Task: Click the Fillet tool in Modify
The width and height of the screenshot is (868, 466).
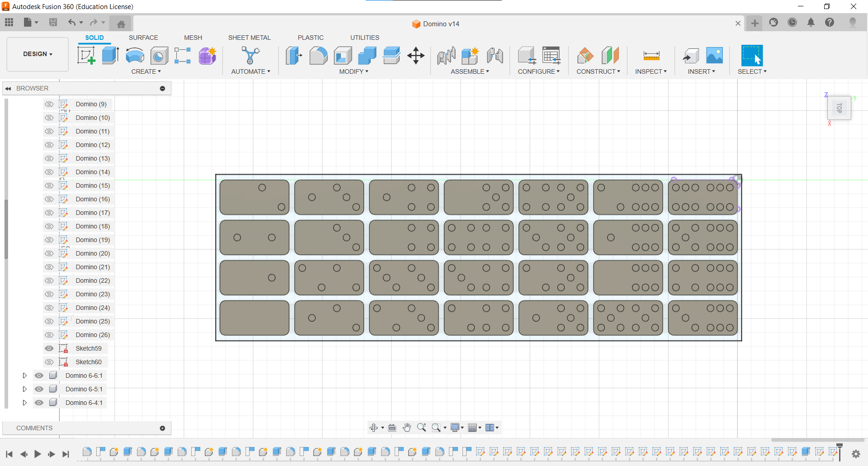Action: tap(318, 56)
